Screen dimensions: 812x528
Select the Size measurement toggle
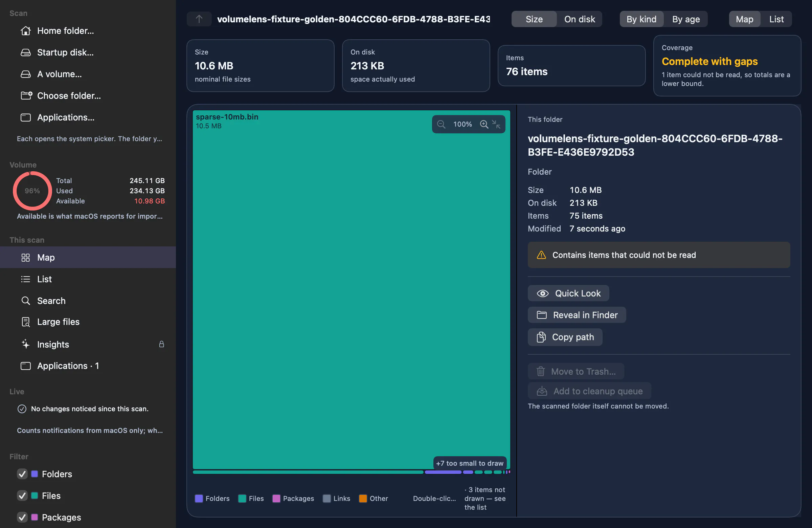coord(534,19)
